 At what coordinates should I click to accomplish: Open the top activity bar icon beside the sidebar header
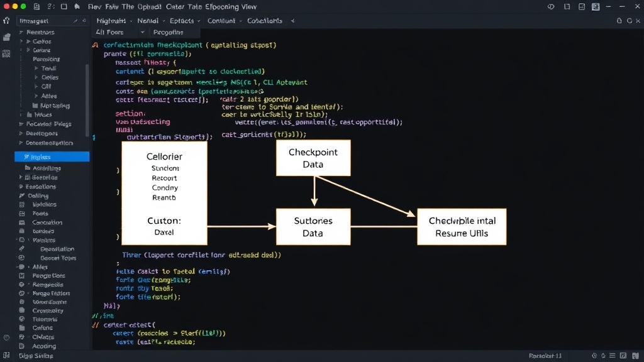point(6,21)
